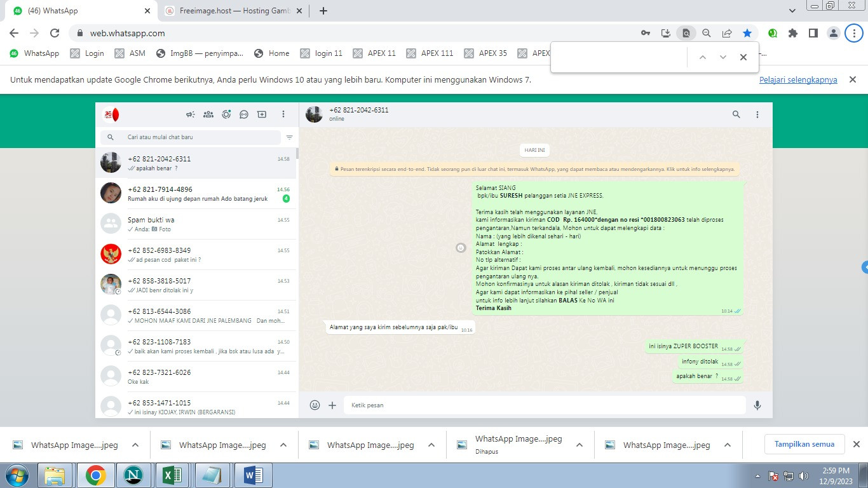The height and width of the screenshot is (488, 868).
Task: Dismiss the Chrome update notification bar
Action: tap(853, 79)
